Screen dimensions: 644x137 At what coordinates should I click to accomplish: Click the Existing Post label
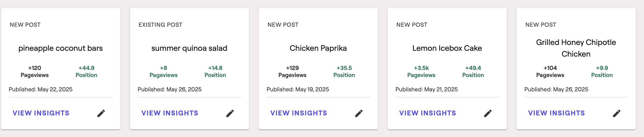click(160, 25)
